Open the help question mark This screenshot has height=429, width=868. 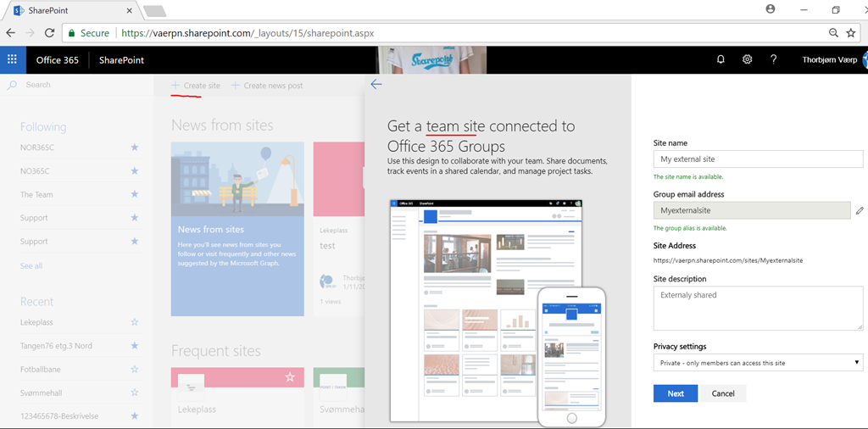(x=773, y=60)
